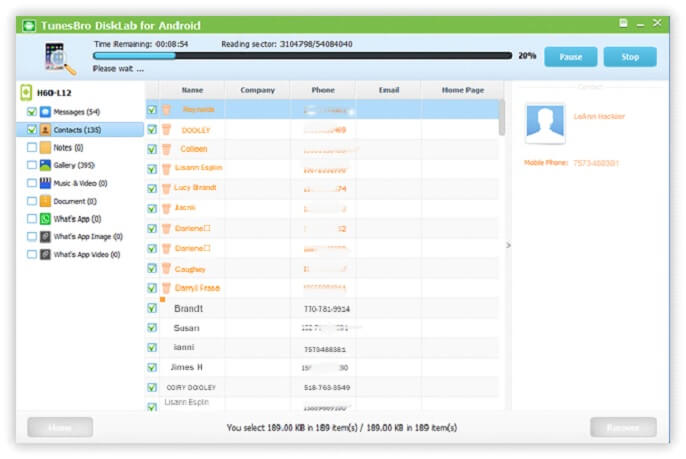Open the What's App (0) icon
686x459 pixels.
46,219
